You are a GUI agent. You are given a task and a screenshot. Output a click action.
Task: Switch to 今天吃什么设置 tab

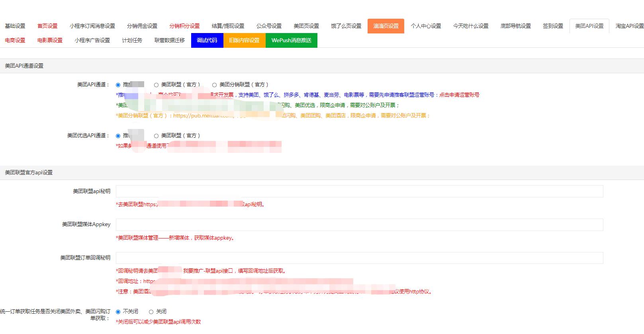click(471, 26)
